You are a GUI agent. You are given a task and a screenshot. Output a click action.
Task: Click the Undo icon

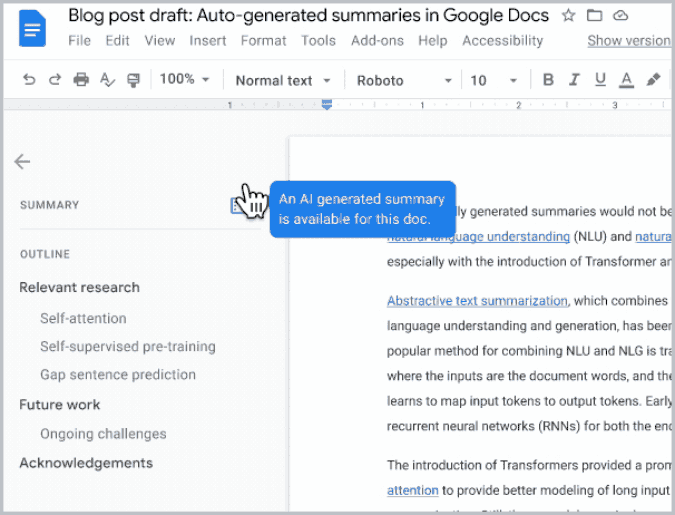pyautogui.click(x=29, y=80)
